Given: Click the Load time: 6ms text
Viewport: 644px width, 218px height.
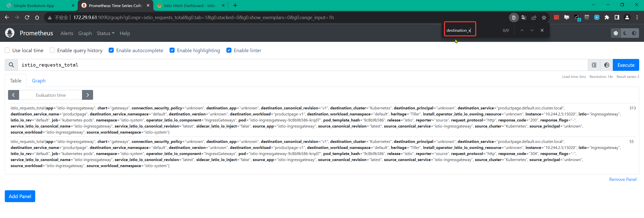Looking at the screenshot, I should (x=574, y=77).
